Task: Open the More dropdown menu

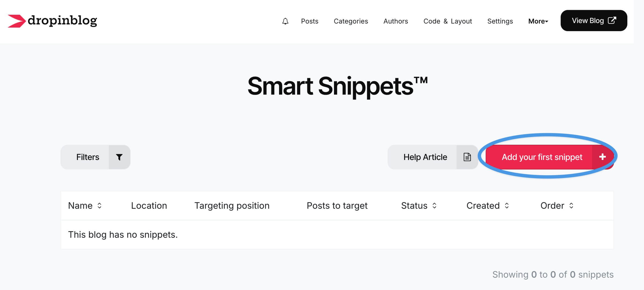Action: pyautogui.click(x=538, y=21)
